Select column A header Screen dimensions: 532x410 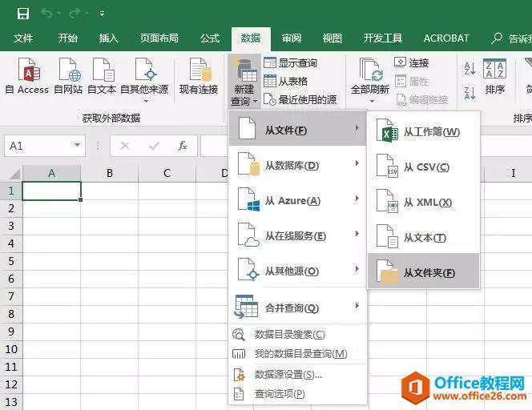click(51, 173)
